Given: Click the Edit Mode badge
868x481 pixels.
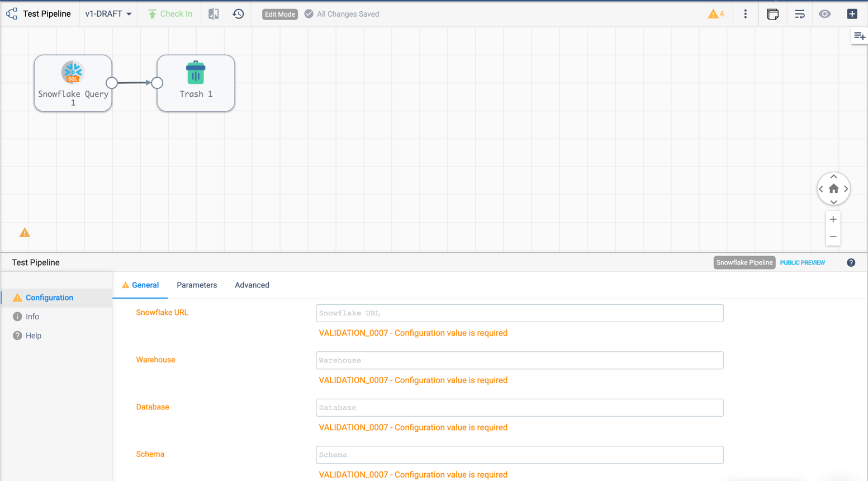Looking at the screenshot, I should (280, 14).
